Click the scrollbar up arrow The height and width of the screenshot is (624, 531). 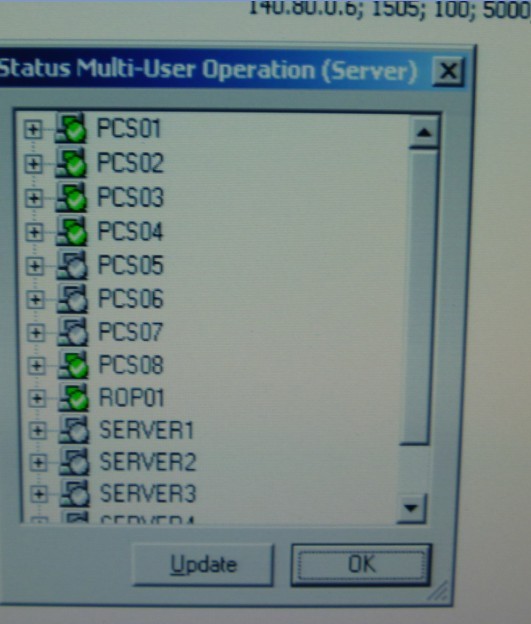coord(424,132)
